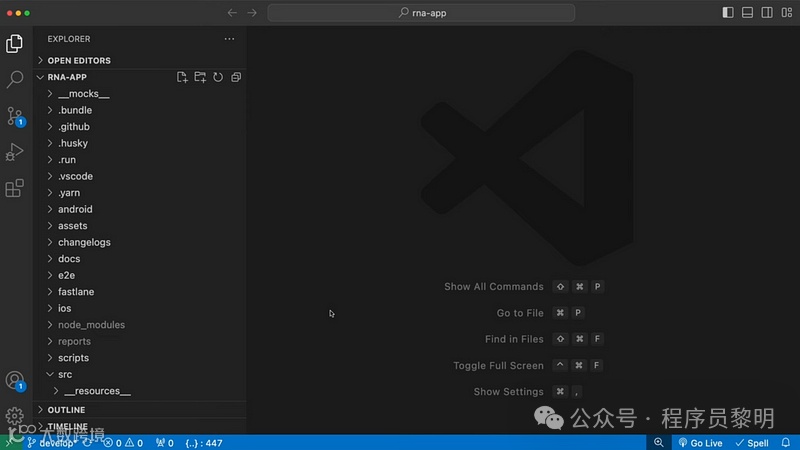The width and height of the screenshot is (800, 450).
Task: Click the Spell checker status item
Action: click(752, 443)
